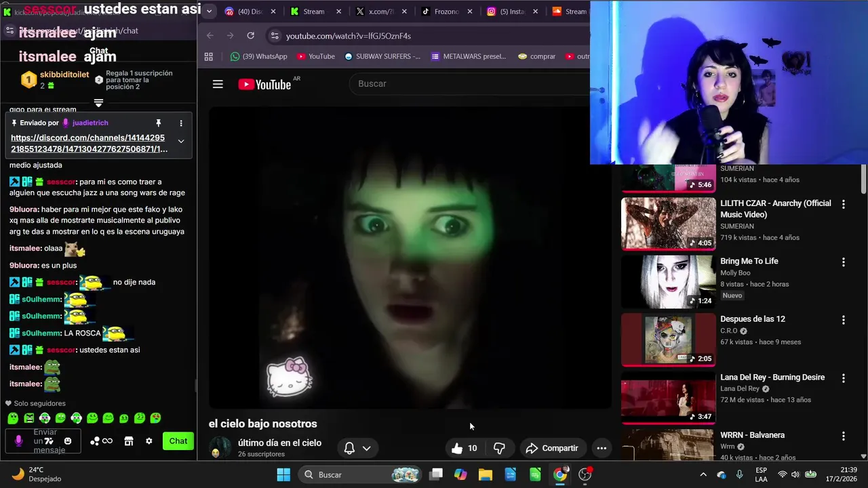Open OBS Studio from the taskbar
Viewport: 868px width, 488px height.
[x=585, y=474]
